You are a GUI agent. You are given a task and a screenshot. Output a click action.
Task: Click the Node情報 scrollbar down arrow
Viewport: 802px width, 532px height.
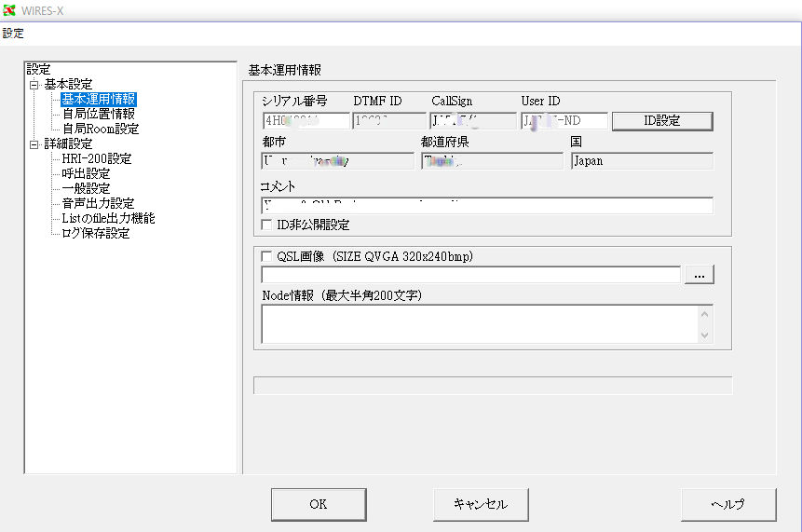705,335
